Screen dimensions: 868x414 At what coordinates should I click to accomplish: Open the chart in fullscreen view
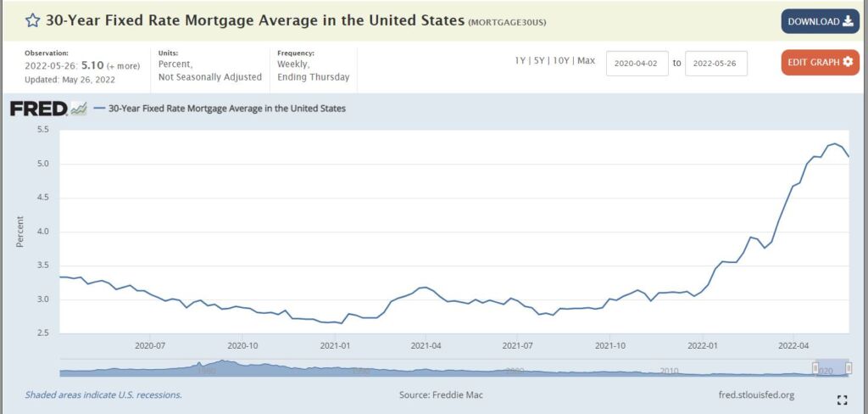pos(842,400)
